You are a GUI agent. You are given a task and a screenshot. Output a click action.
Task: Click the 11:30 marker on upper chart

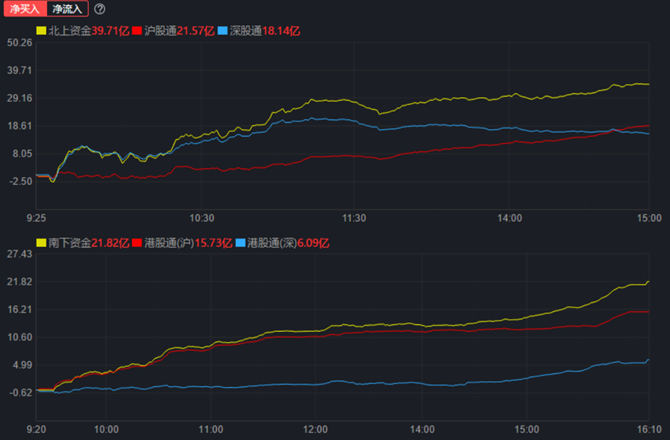[355, 217]
